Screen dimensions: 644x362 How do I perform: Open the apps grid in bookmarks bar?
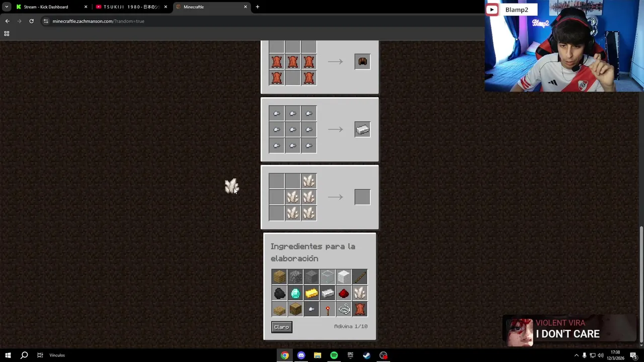point(7,34)
